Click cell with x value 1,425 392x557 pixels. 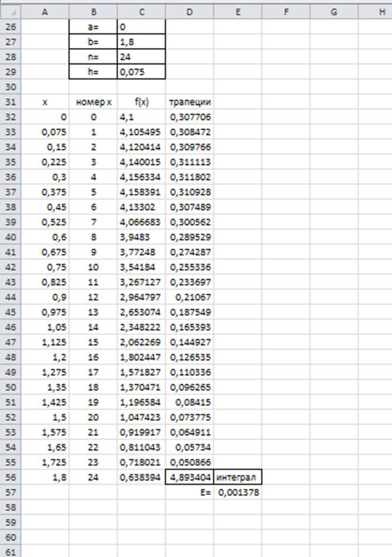coord(45,402)
